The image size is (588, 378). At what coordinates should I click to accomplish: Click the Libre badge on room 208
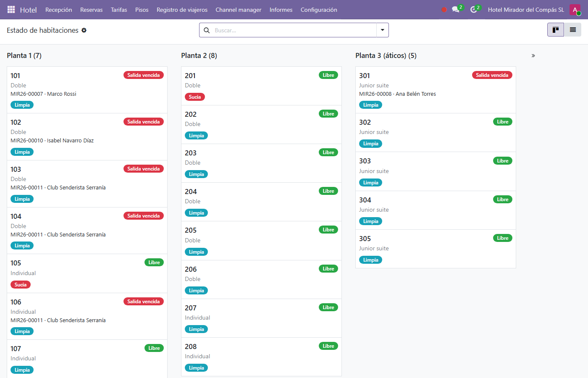328,346
